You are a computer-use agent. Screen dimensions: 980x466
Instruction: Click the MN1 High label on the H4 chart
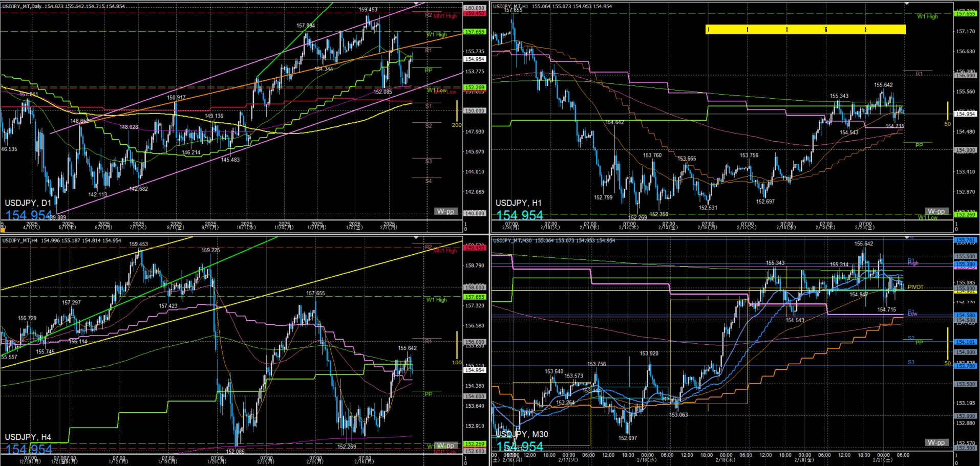[445, 251]
